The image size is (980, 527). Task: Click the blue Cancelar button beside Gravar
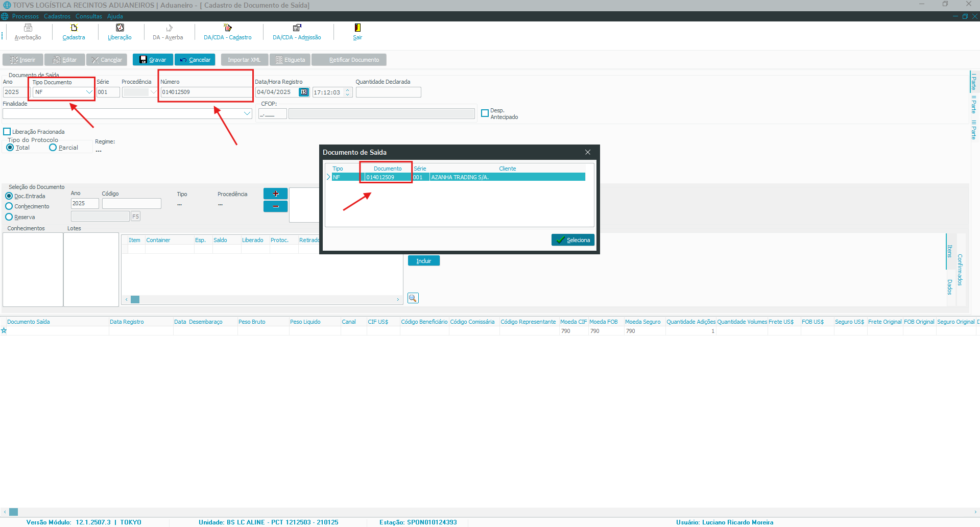click(x=195, y=60)
